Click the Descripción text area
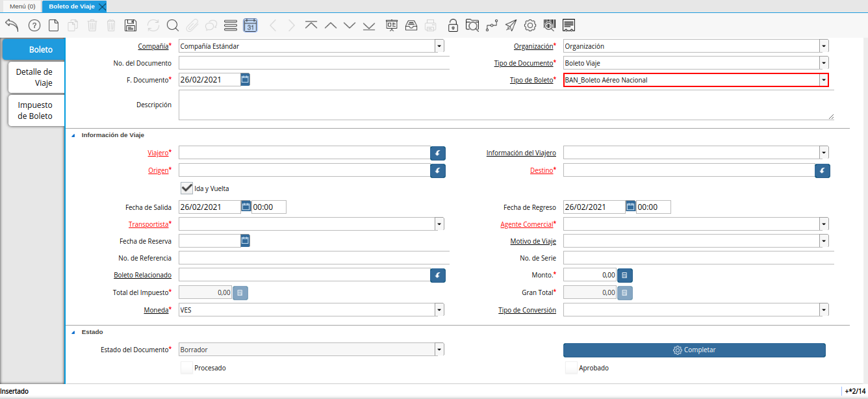Screen dimensions: 868x399 tap(505, 105)
